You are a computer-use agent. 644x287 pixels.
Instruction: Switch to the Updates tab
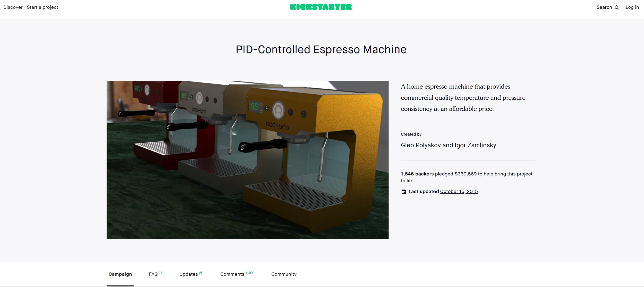point(189,274)
